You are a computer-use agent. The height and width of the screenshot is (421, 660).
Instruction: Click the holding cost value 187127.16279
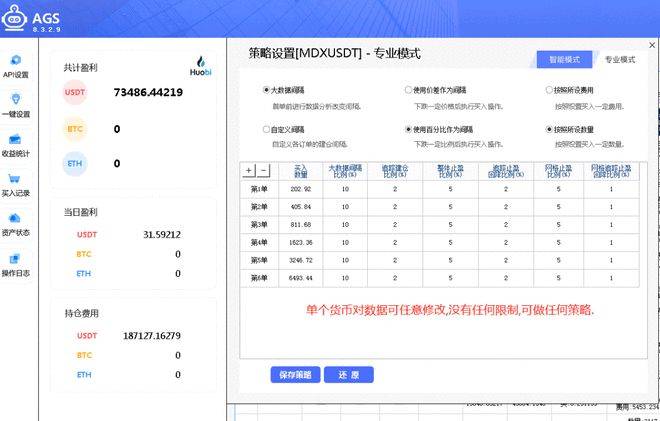coord(152,336)
